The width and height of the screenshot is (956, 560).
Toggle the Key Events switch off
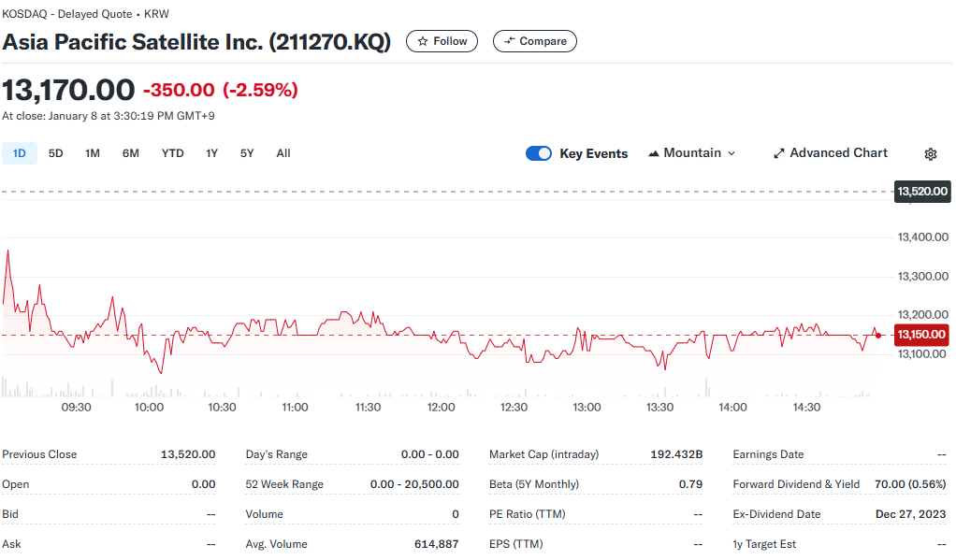tap(539, 153)
